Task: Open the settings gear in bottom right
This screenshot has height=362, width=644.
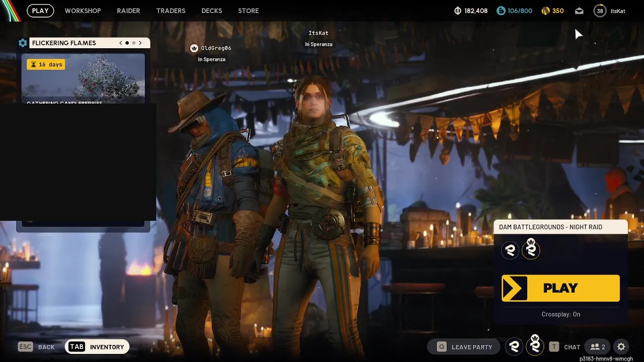Action: coord(621,347)
